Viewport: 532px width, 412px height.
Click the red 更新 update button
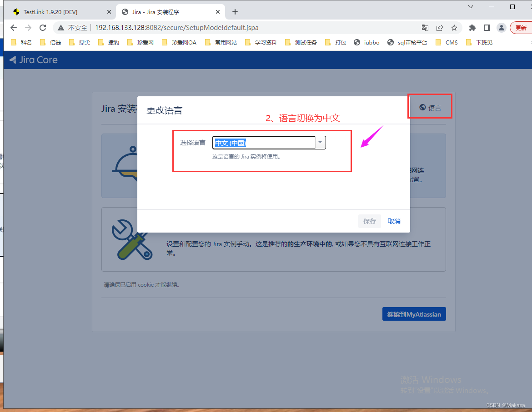coord(521,28)
